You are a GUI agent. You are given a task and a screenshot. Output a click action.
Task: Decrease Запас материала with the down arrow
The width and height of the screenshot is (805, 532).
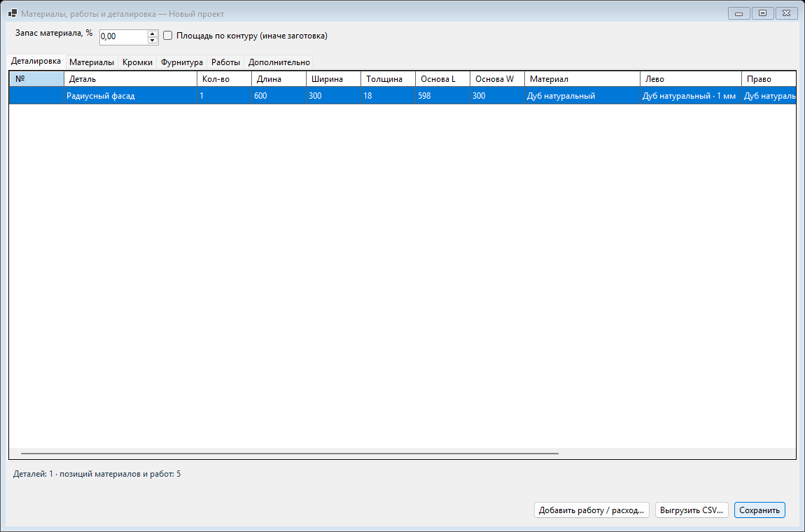(x=153, y=40)
